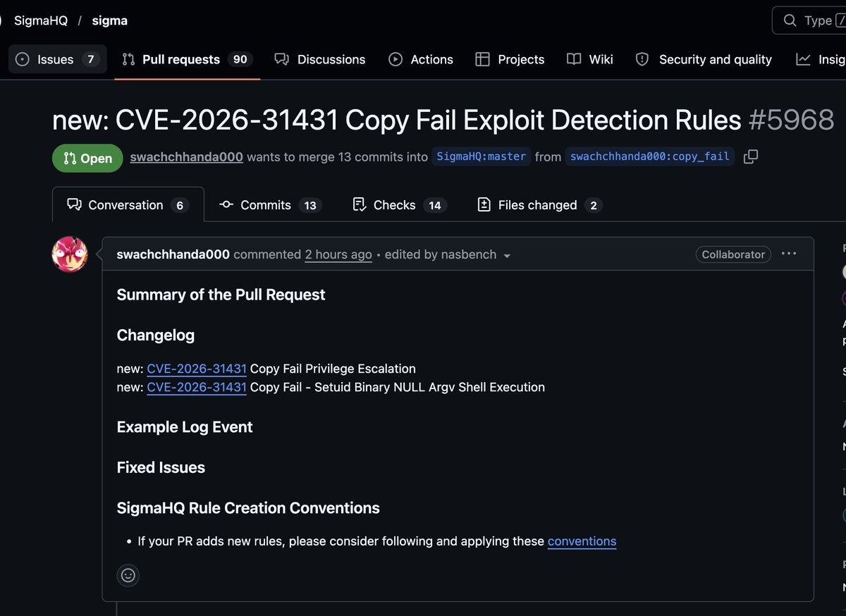
Task: Open the conventions link
Action: tap(582, 541)
